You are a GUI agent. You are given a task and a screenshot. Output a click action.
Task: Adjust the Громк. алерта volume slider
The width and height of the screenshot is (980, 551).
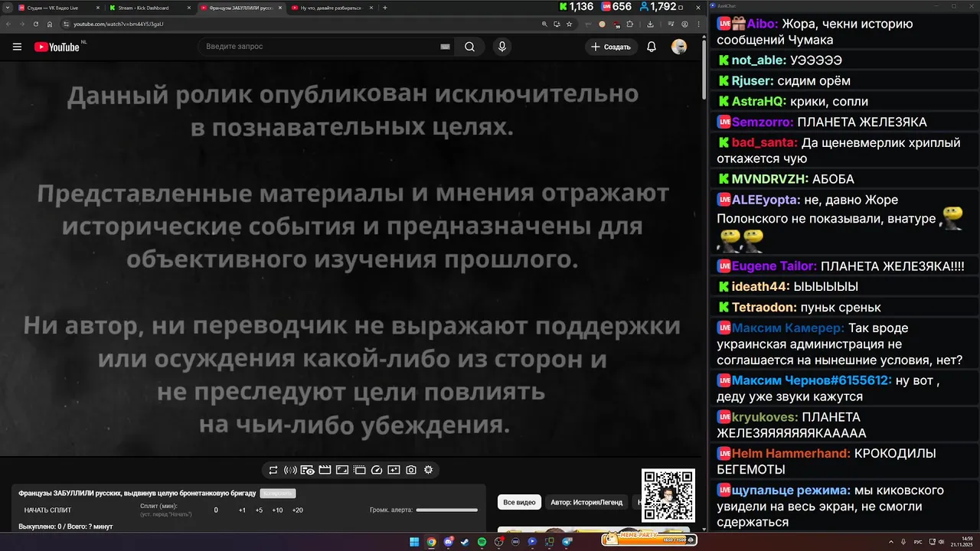point(446,510)
